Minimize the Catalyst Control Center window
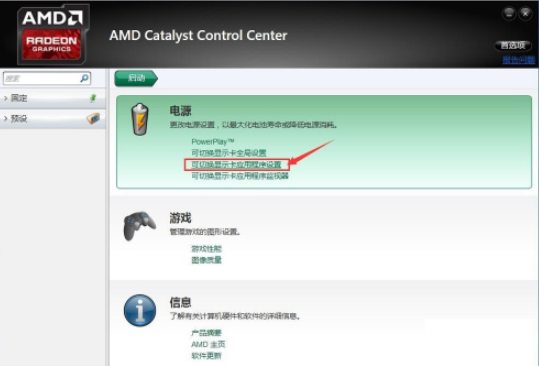Screen dimensions: 539x366 click(x=509, y=14)
